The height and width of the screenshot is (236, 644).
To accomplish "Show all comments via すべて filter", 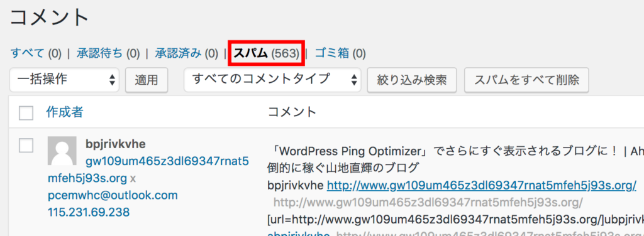I will pos(28,53).
